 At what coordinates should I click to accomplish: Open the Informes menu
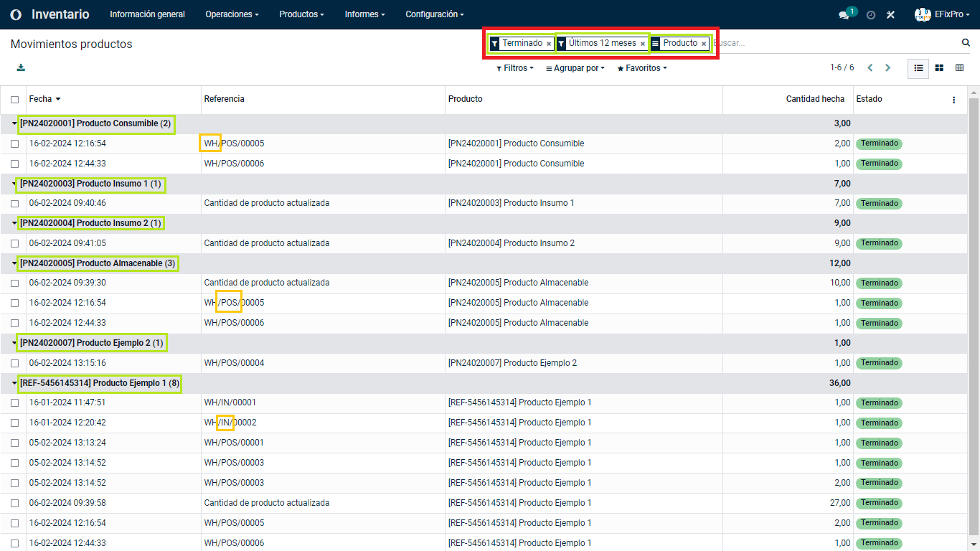click(364, 14)
